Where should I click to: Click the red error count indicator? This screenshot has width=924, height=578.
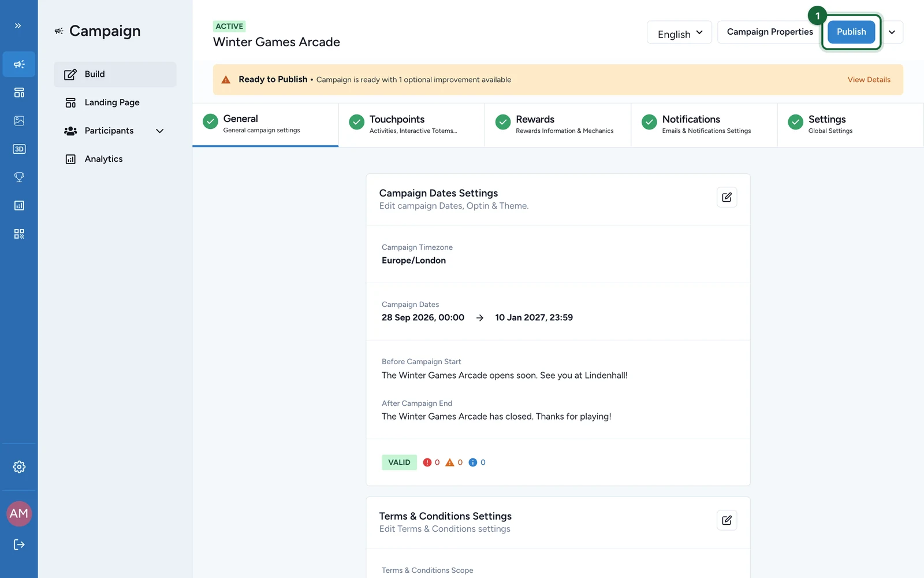431,462
